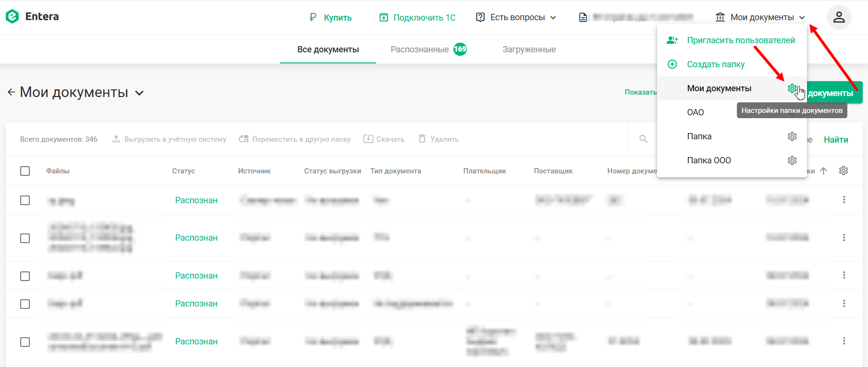Switch to Загруженные tab

tap(529, 49)
